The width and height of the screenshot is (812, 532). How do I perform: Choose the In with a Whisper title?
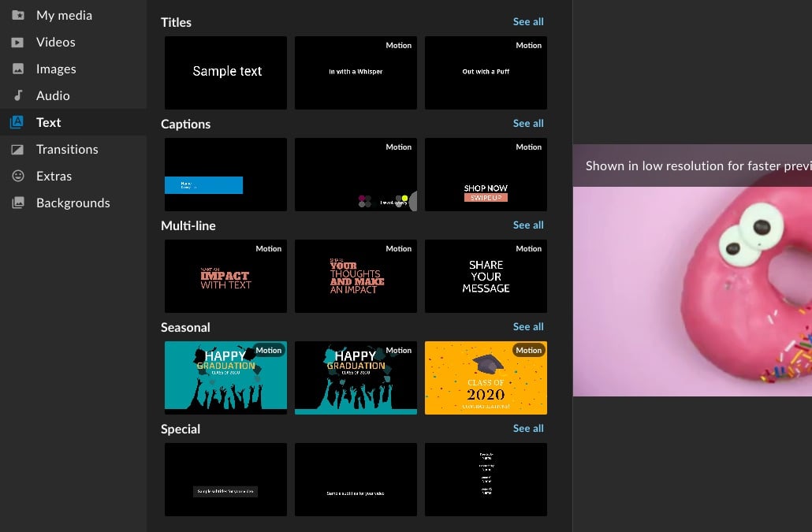356,73
